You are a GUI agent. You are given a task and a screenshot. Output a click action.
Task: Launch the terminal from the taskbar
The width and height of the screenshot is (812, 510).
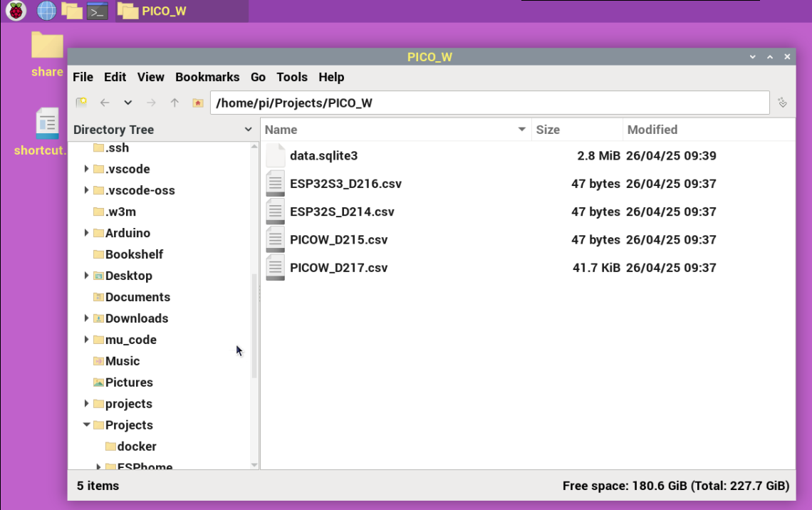coord(98,11)
